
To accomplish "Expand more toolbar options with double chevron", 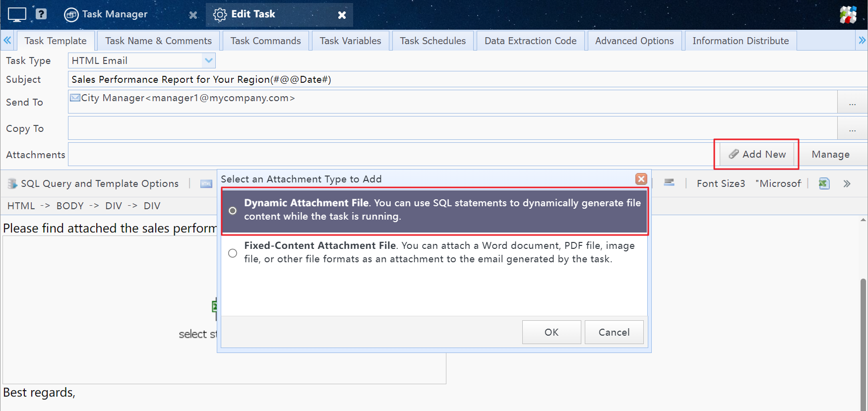I will (x=847, y=183).
